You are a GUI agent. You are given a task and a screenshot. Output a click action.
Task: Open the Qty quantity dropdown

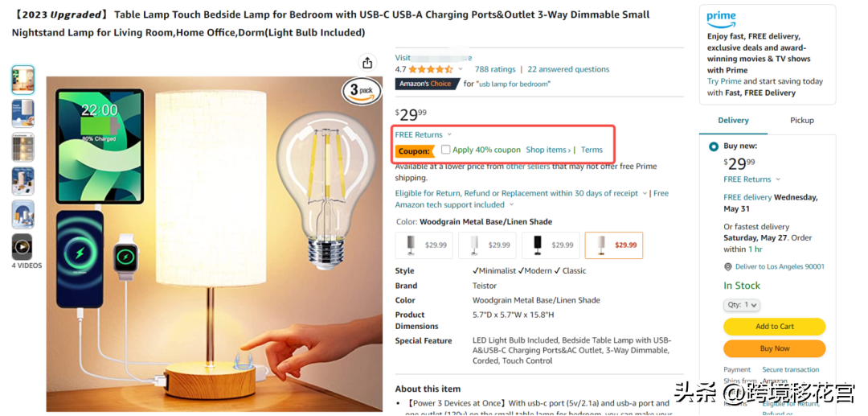[x=741, y=305]
